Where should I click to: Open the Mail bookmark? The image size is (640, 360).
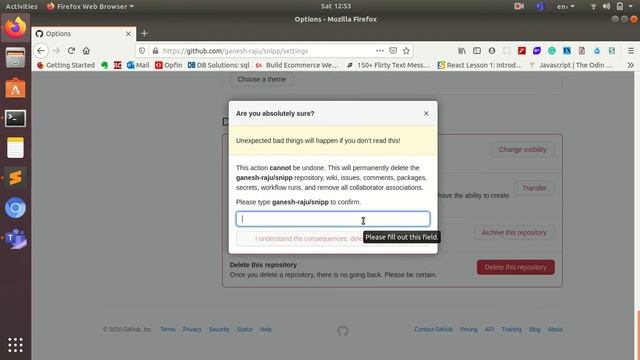coord(138,65)
